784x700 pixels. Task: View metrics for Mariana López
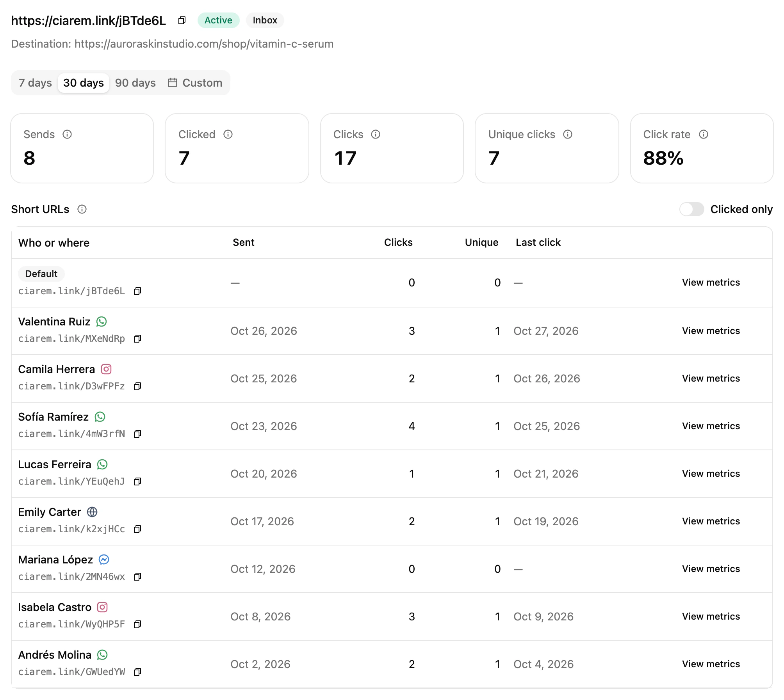coord(711,569)
